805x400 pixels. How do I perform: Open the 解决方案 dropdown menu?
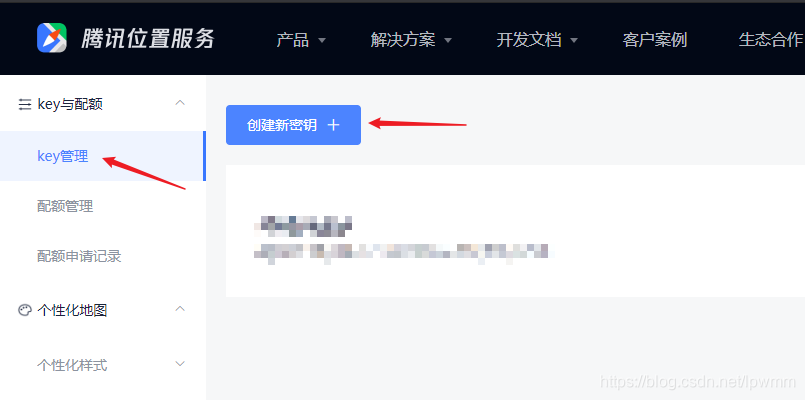(x=411, y=40)
